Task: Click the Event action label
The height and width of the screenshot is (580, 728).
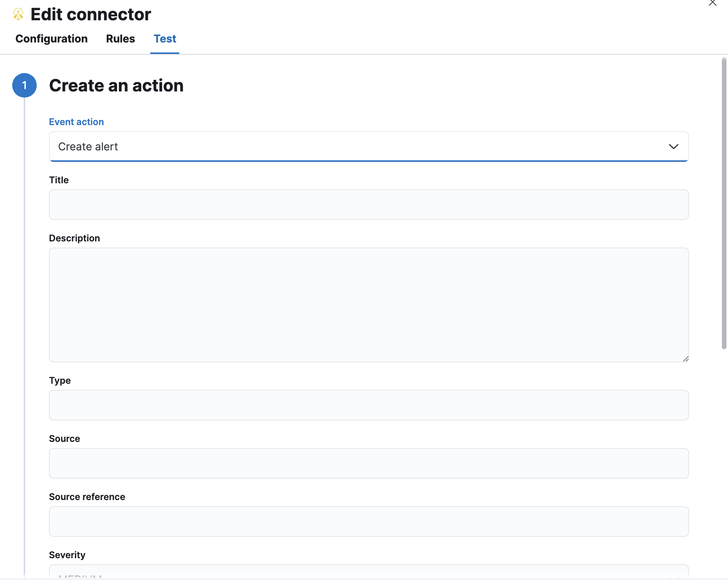Action: pyautogui.click(x=76, y=122)
